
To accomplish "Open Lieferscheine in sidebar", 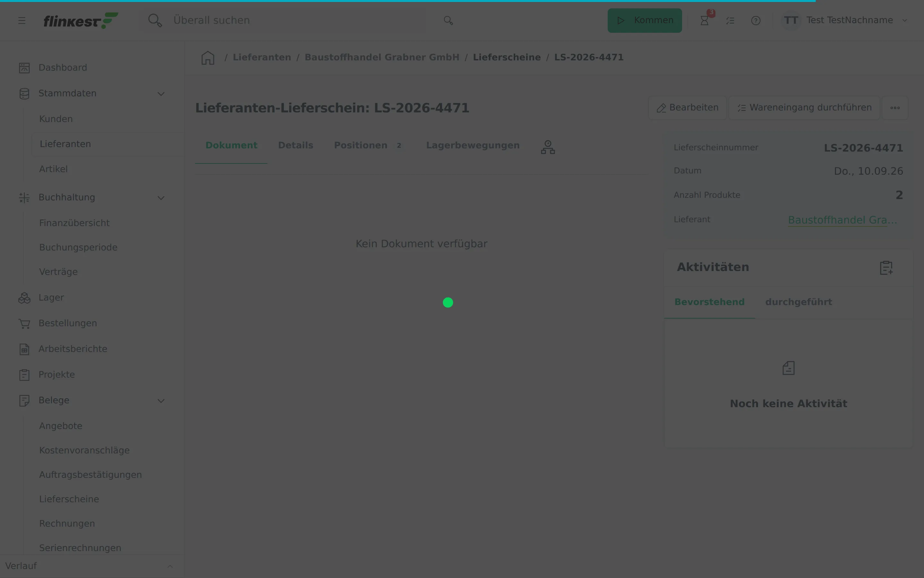I will click(x=69, y=499).
